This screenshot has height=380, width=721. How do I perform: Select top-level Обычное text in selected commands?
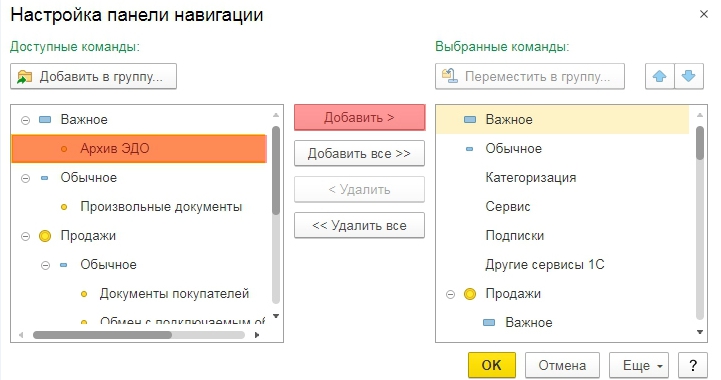[x=514, y=149]
